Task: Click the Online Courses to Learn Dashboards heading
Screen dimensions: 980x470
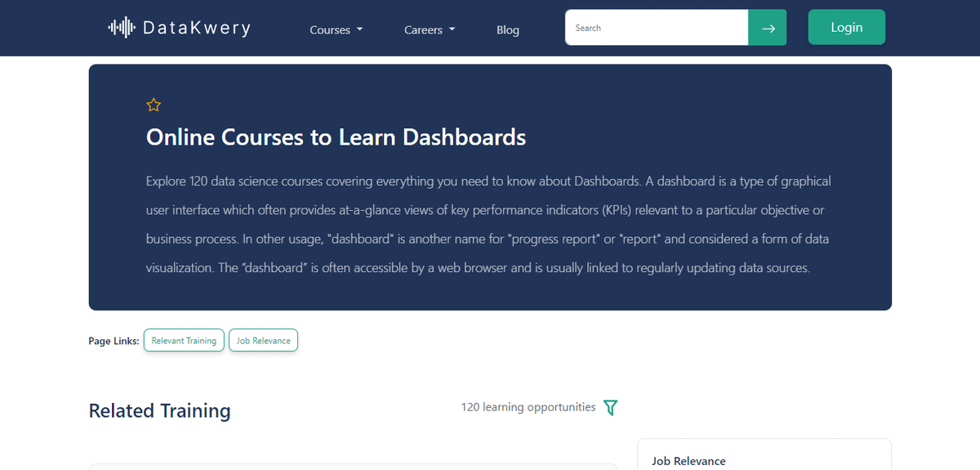Action: pyautogui.click(x=336, y=137)
